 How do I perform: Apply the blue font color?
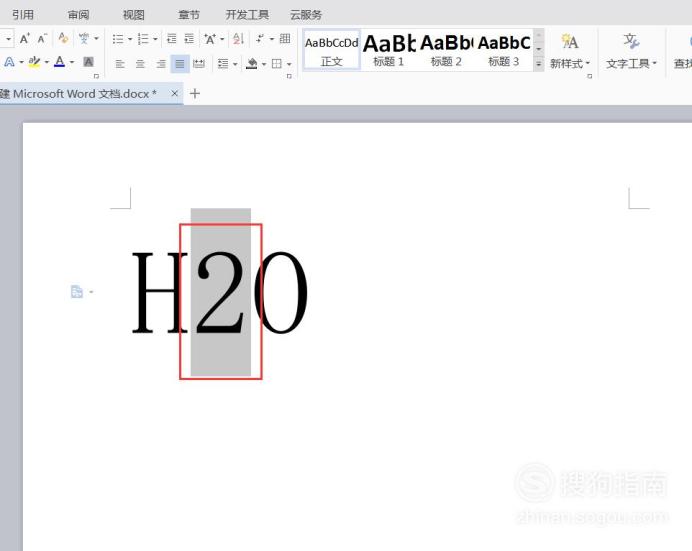click(x=60, y=62)
